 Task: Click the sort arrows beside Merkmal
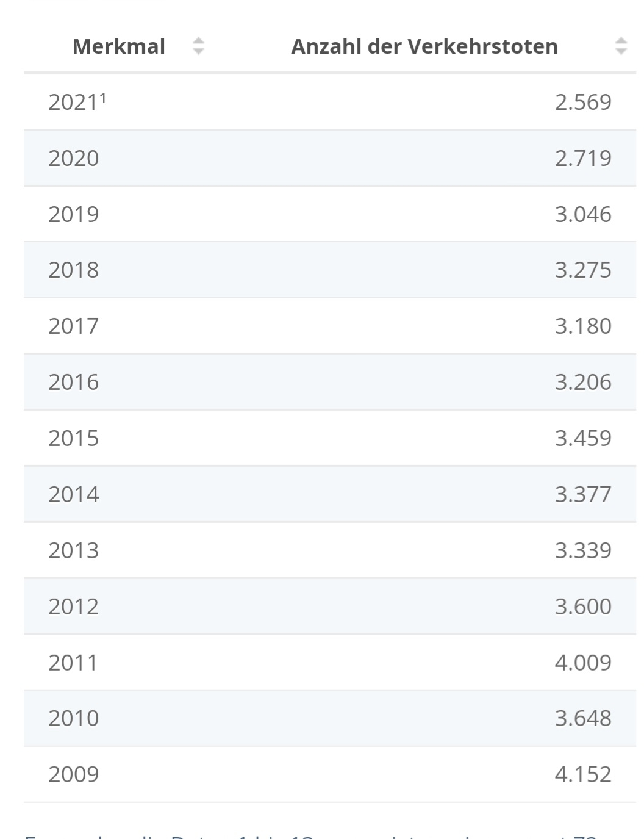(x=198, y=46)
